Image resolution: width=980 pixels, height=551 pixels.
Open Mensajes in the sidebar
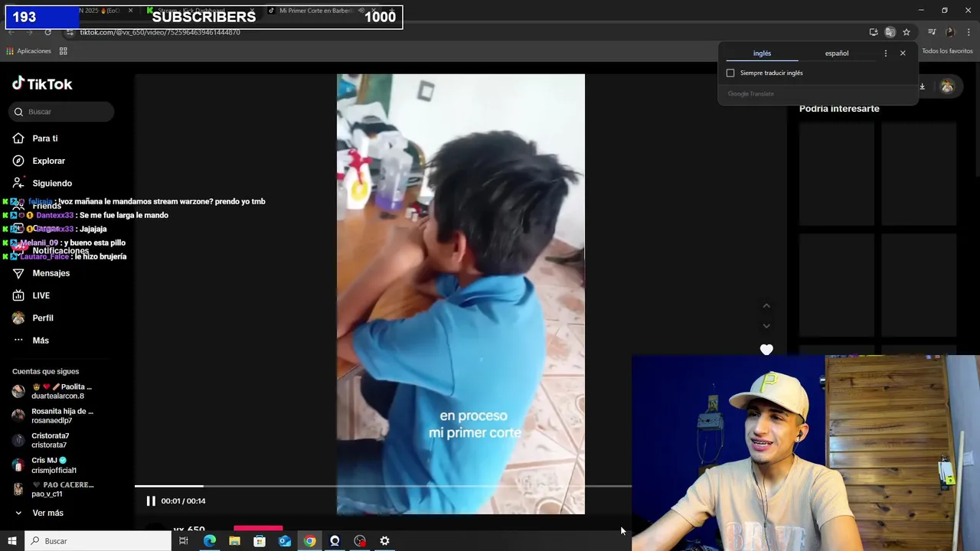click(x=41, y=273)
